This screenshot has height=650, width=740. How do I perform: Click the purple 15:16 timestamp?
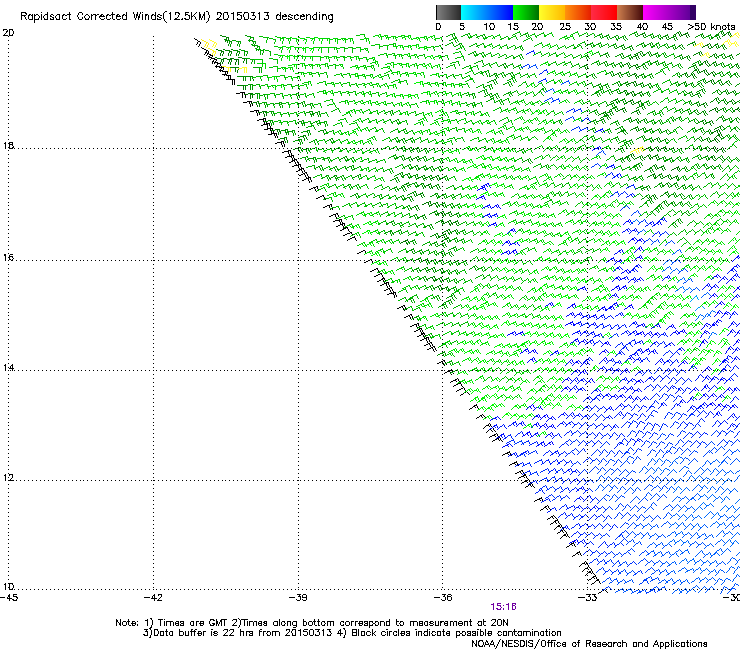click(x=504, y=607)
